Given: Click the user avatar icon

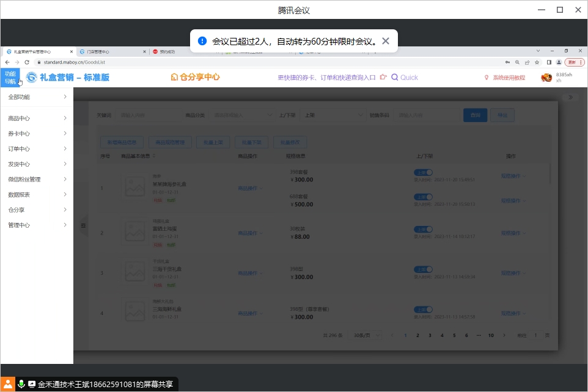Looking at the screenshot, I should [x=546, y=78].
